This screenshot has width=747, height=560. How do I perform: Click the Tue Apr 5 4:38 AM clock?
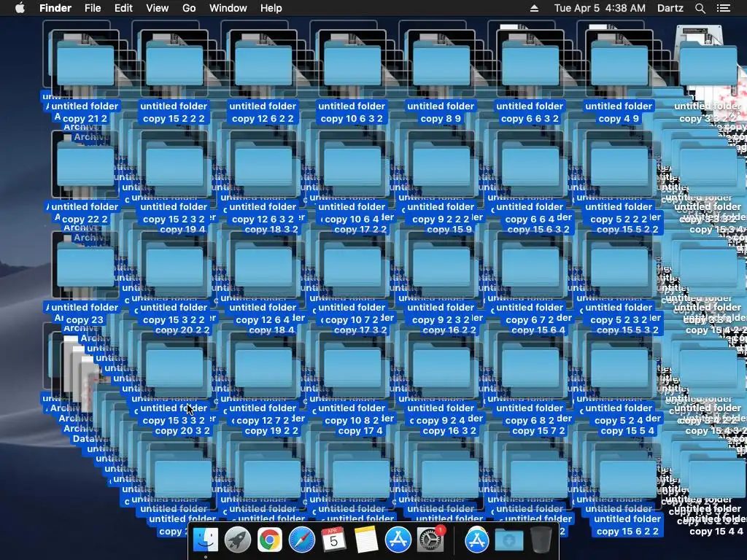600,8
